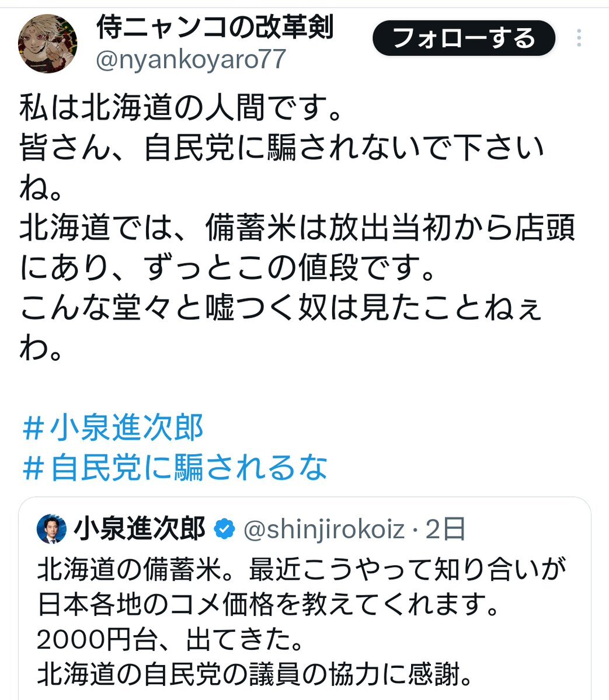This screenshot has height=700, width=609.
Task: Click the tweet line 北海道では、備蓄米は放出当初から店頭
Action: [297, 228]
